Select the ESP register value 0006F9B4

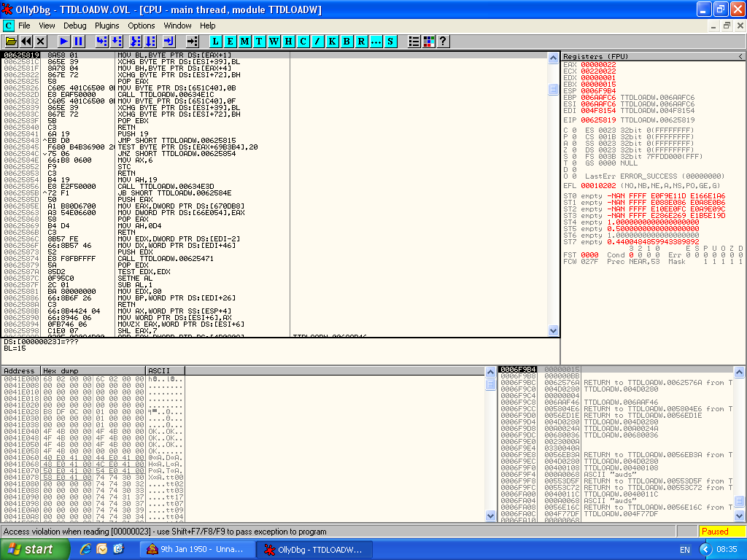click(598, 91)
